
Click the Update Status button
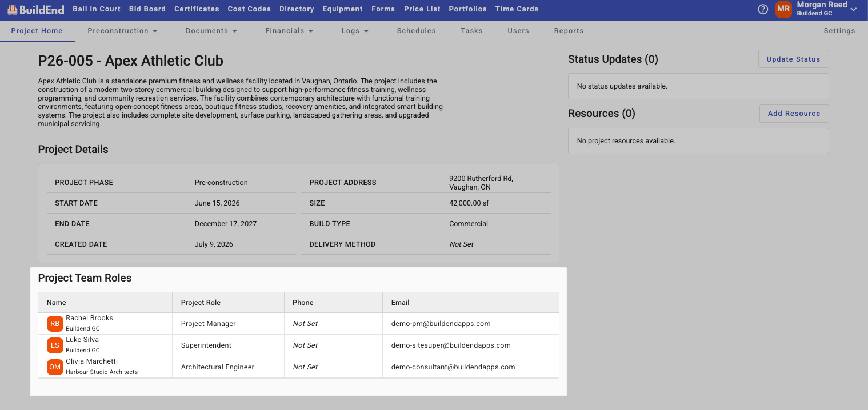(x=793, y=59)
